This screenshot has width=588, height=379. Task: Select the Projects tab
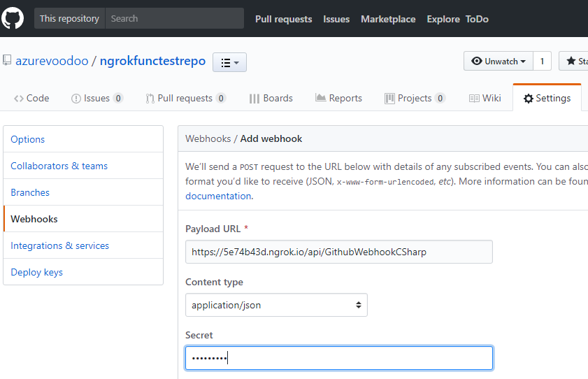(415, 98)
